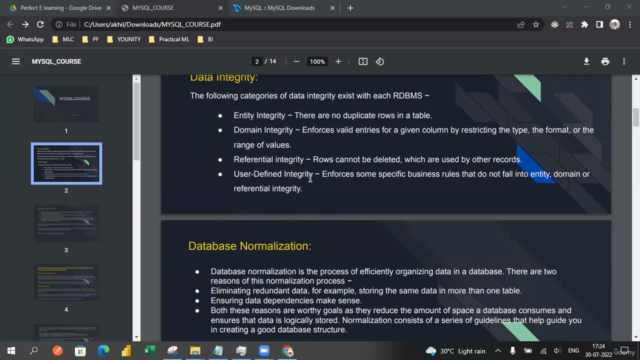Image resolution: width=640 pixels, height=360 pixels.
Task: Close the MySQL Downloads tab
Action: pyautogui.click(x=332, y=8)
